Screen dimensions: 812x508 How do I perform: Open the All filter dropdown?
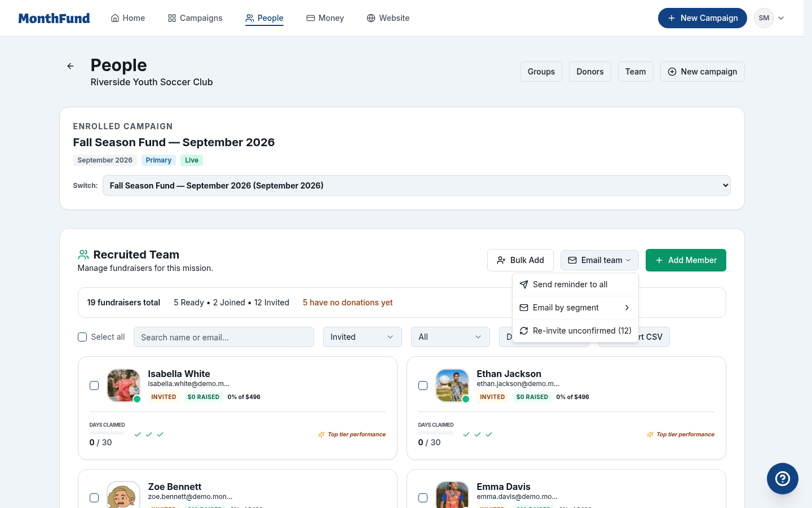451,337
